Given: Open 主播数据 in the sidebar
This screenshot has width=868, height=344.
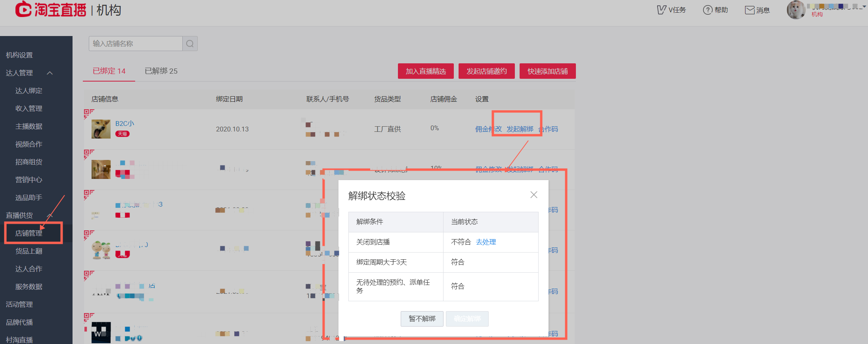Looking at the screenshot, I should pos(29,126).
